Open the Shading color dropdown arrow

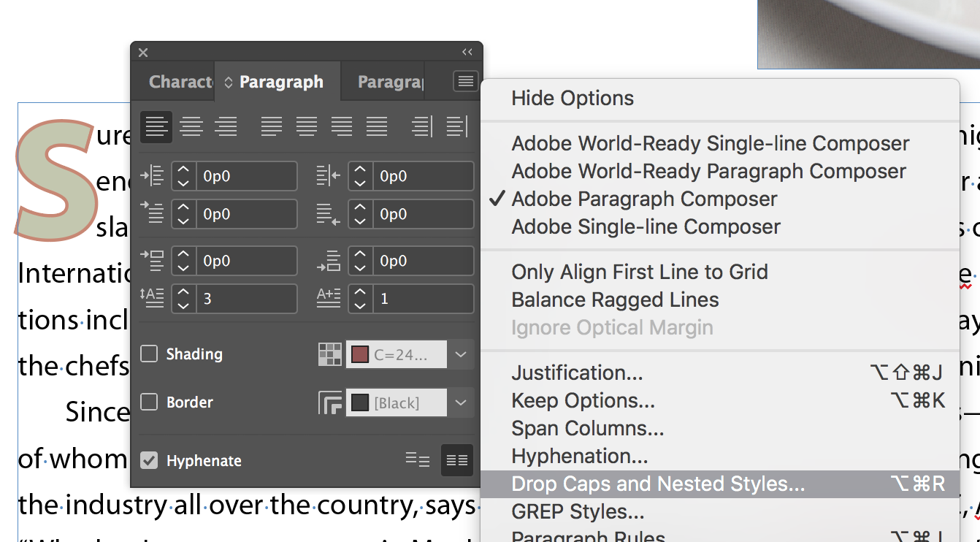click(x=461, y=354)
